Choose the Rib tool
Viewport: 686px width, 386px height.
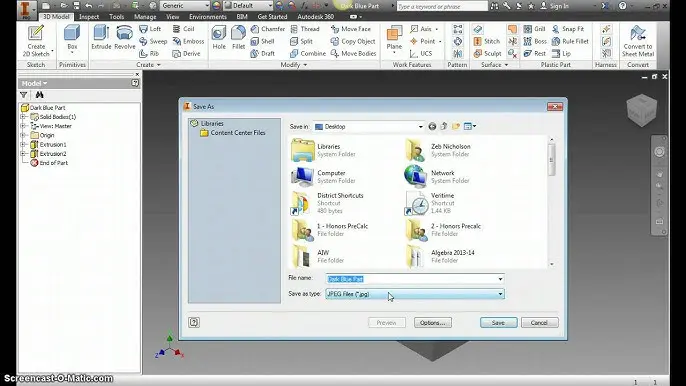[149, 53]
